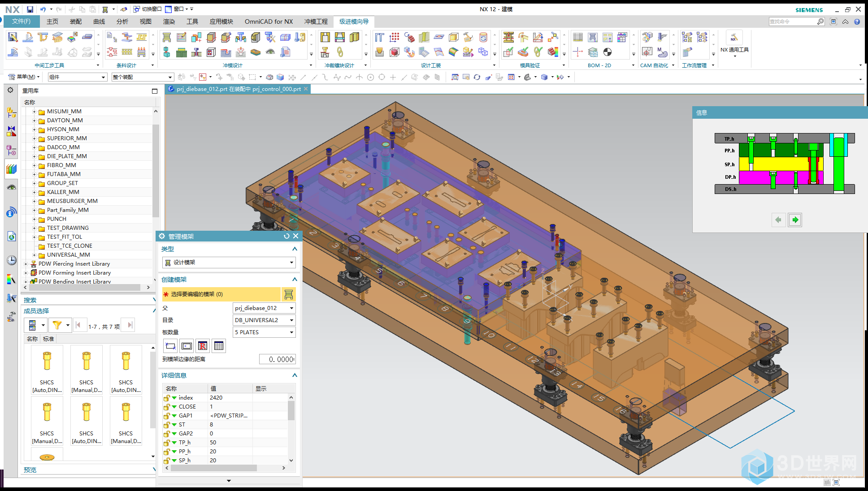The width and height of the screenshot is (868, 491).
Task: Toggle the lock on the PP_h row
Action: point(167,452)
